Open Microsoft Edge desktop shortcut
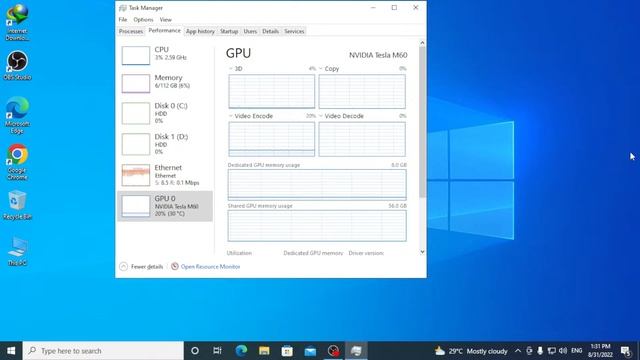The height and width of the screenshot is (360, 640). tap(17, 116)
